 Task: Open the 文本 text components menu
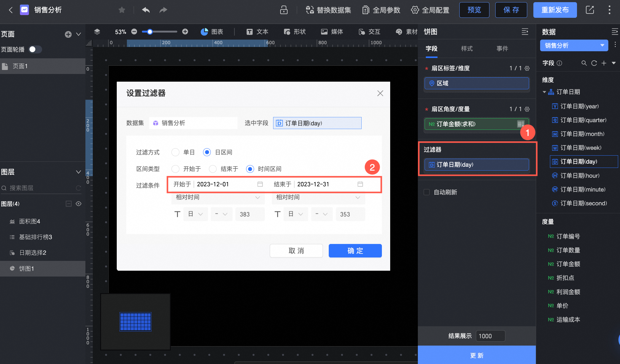257,32
